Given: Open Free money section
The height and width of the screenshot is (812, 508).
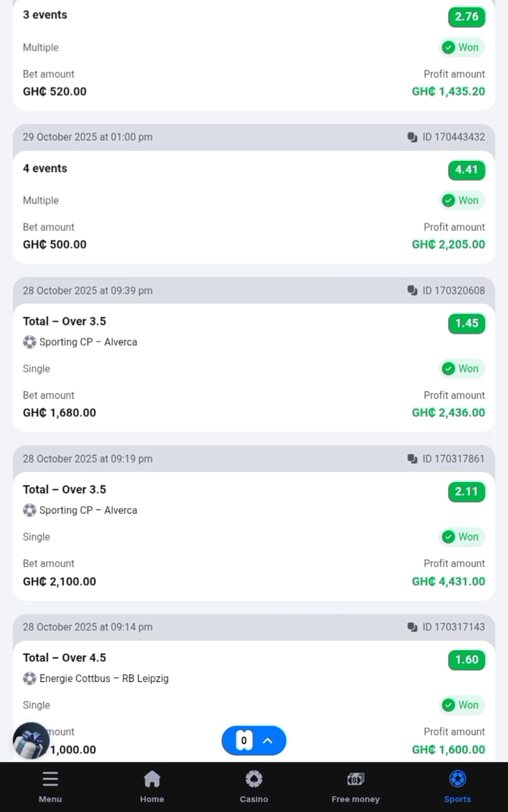Looking at the screenshot, I should (x=355, y=786).
